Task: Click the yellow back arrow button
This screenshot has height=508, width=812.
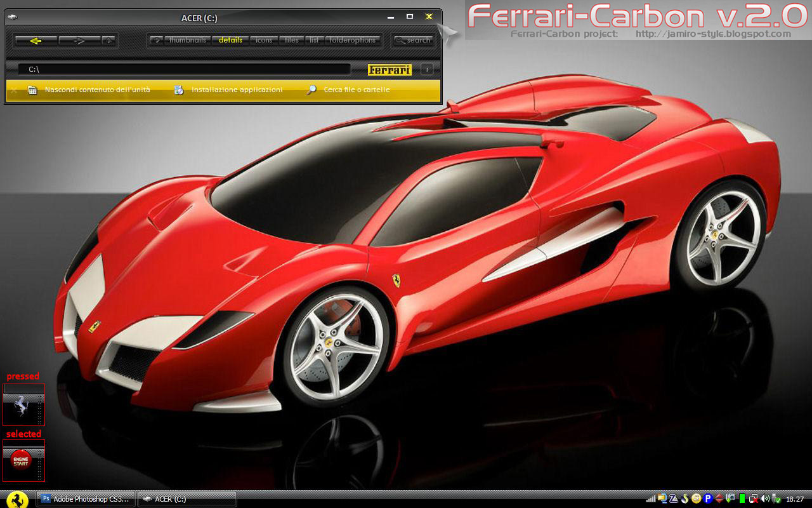Action: pyautogui.click(x=36, y=41)
